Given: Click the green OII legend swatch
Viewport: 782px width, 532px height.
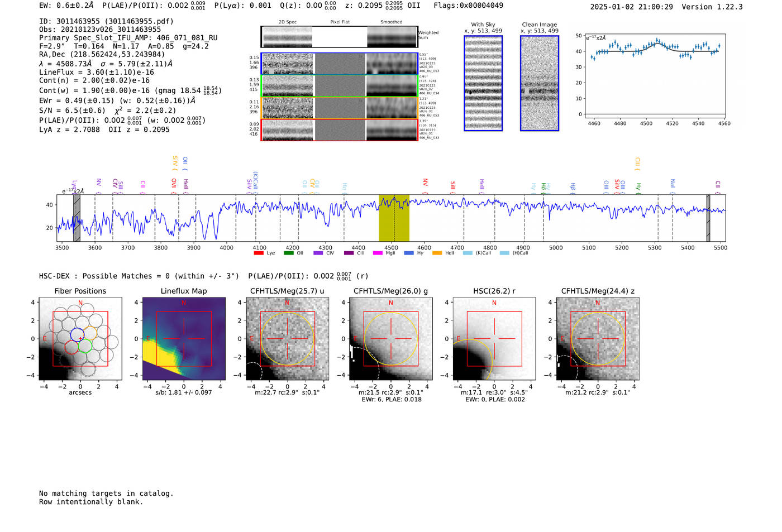Looking at the screenshot, I should (x=288, y=253).
